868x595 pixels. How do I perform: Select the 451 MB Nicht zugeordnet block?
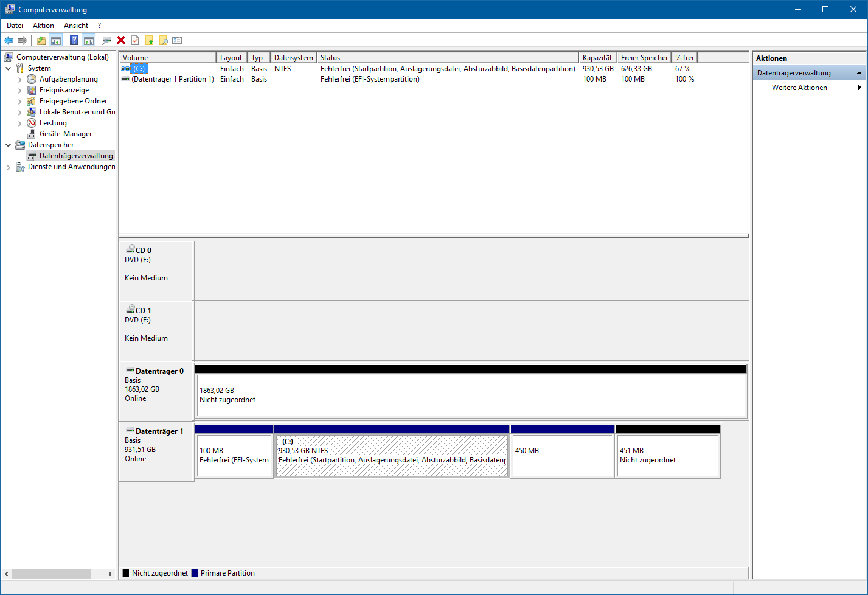668,451
